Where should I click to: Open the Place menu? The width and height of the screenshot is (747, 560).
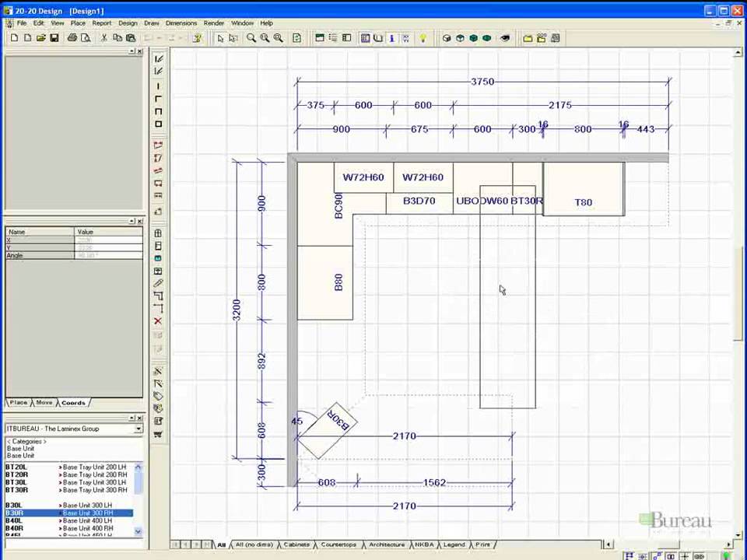[78, 23]
